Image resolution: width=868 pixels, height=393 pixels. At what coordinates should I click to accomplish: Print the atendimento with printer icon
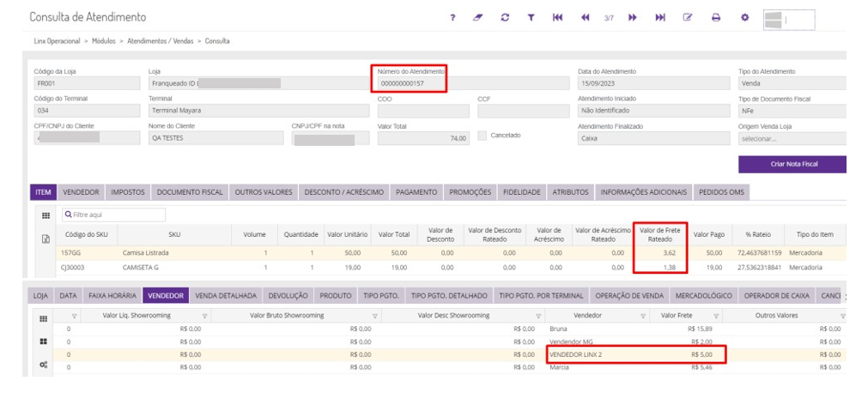click(716, 18)
